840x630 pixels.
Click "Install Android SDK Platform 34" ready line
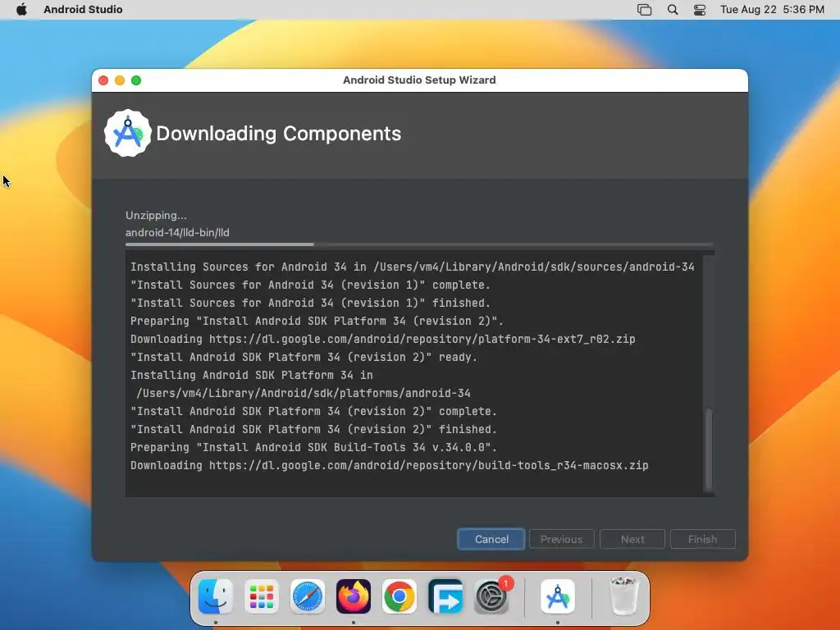click(x=304, y=358)
